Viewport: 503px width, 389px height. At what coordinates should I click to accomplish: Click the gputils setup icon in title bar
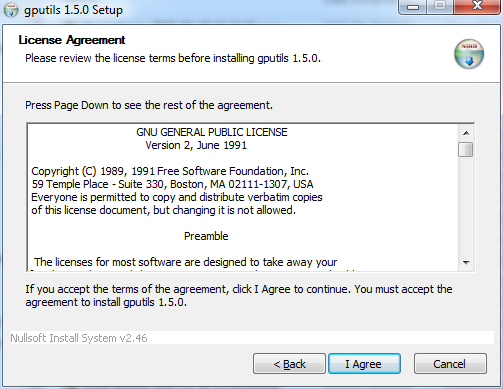pos(11,10)
